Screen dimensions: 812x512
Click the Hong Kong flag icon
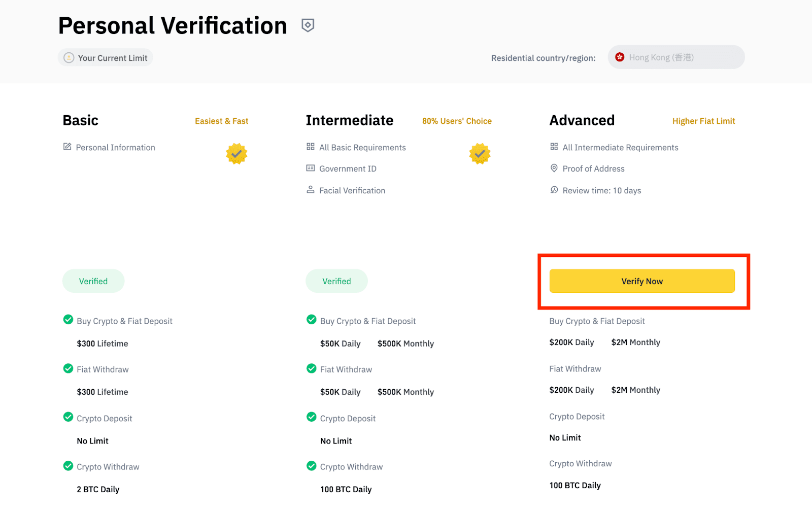point(620,57)
